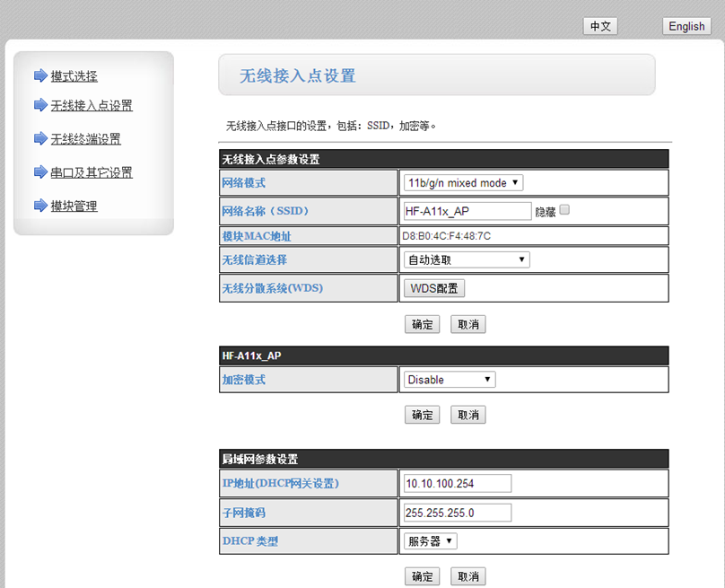Click the arrow icon beside 模块管理
The image size is (725, 588).
(x=40, y=206)
